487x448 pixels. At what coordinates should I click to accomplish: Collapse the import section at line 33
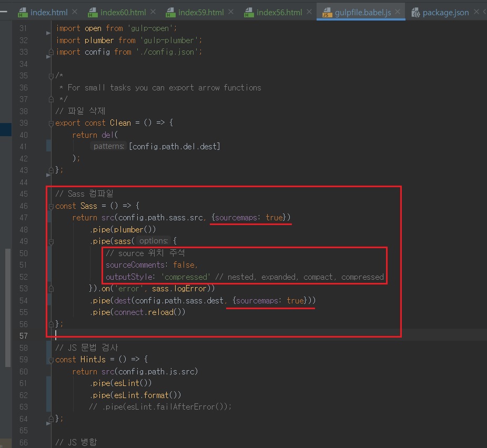[x=51, y=52]
